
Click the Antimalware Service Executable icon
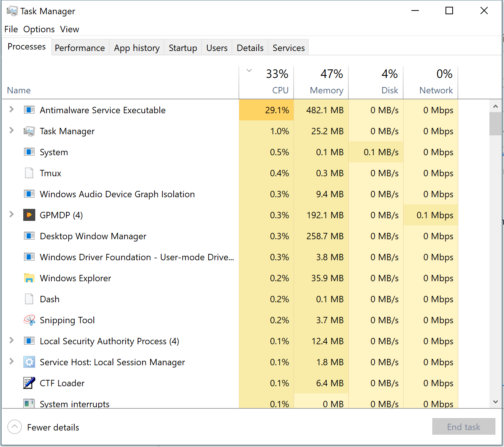[29, 110]
